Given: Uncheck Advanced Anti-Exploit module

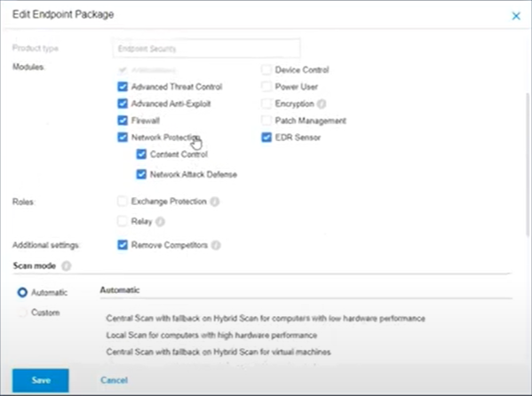Looking at the screenshot, I should tap(123, 103).
